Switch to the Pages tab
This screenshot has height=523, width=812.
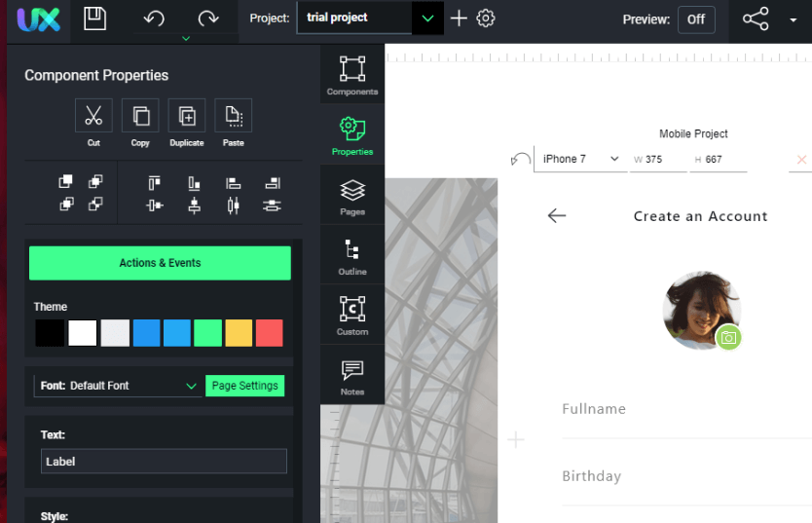[352, 197]
